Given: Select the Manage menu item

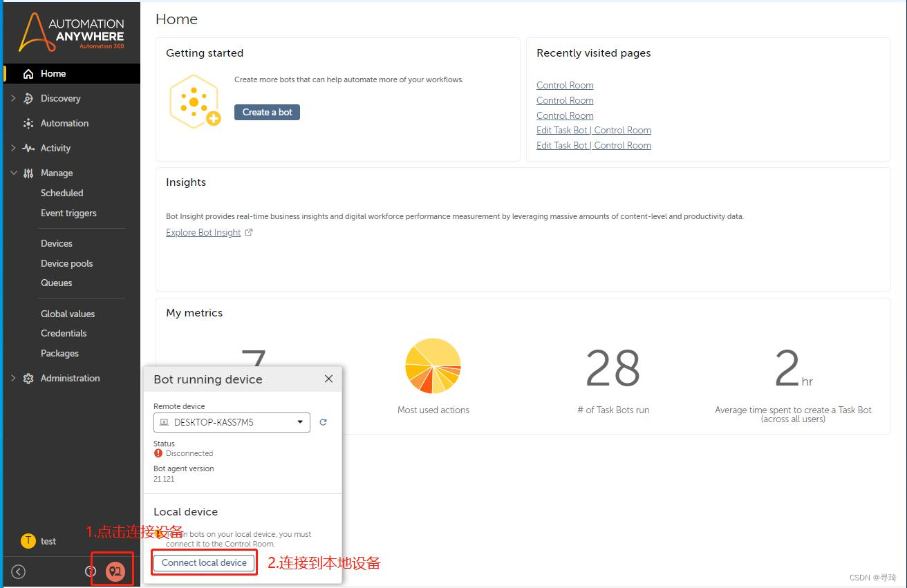Looking at the screenshot, I should pyautogui.click(x=57, y=173).
